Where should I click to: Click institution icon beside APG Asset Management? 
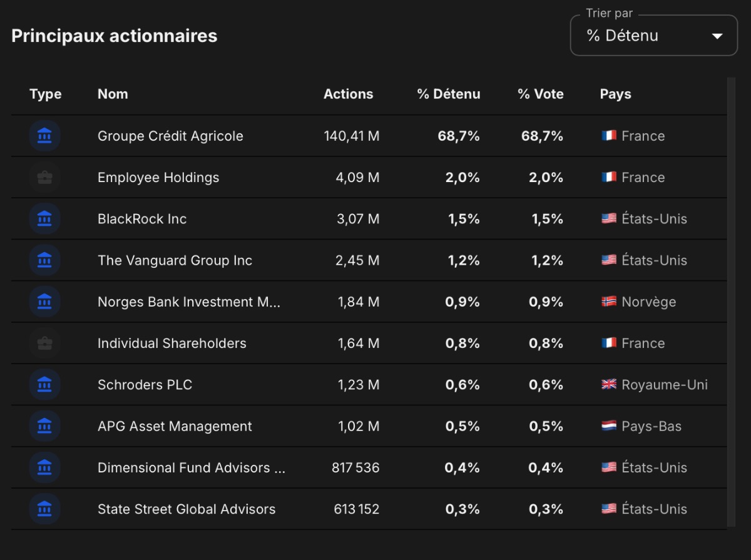click(x=44, y=426)
